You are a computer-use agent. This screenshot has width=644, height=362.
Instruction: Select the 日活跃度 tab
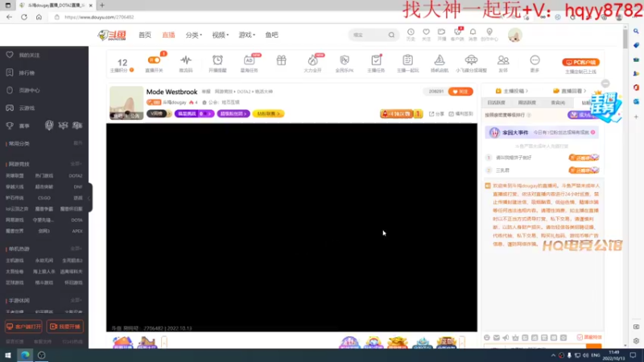(496, 103)
